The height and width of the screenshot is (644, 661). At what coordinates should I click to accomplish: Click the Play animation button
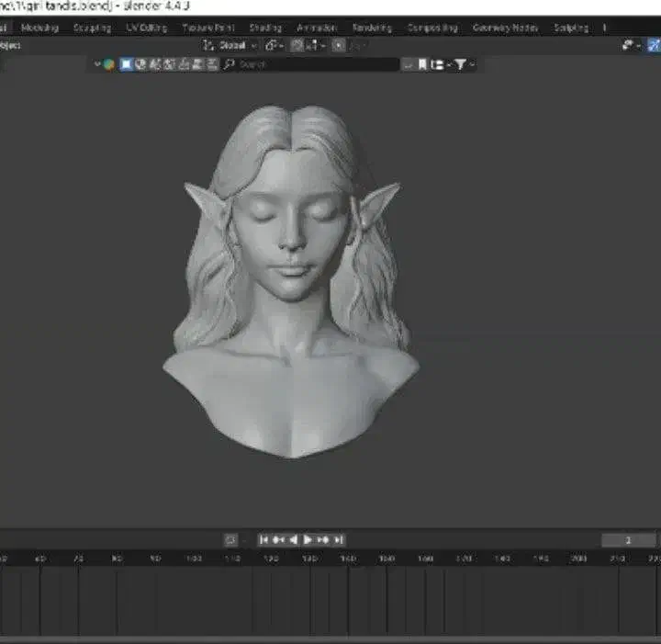[308, 539]
